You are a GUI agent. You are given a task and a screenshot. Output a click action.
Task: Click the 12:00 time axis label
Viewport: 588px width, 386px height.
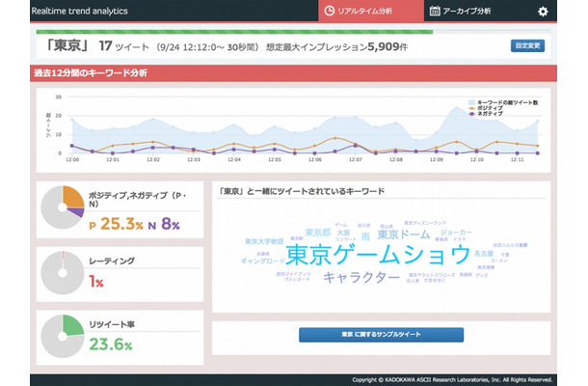tap(72, 159)
